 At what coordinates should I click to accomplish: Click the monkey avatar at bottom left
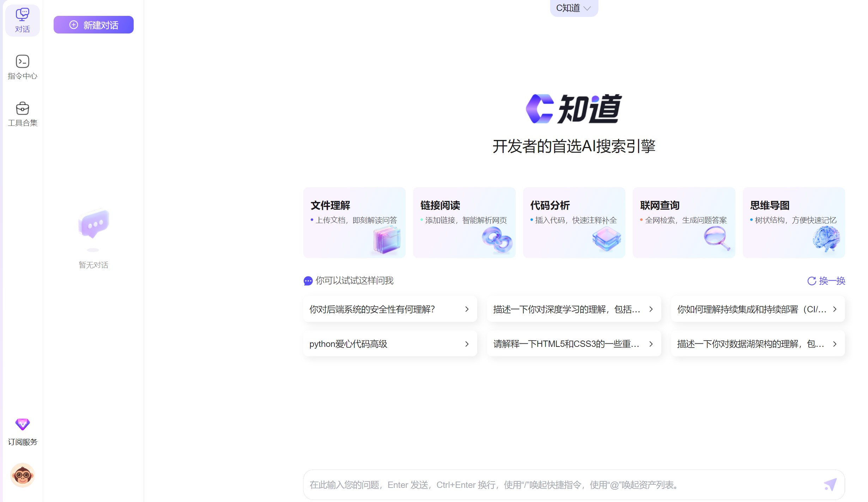click(x=22, y=475)
